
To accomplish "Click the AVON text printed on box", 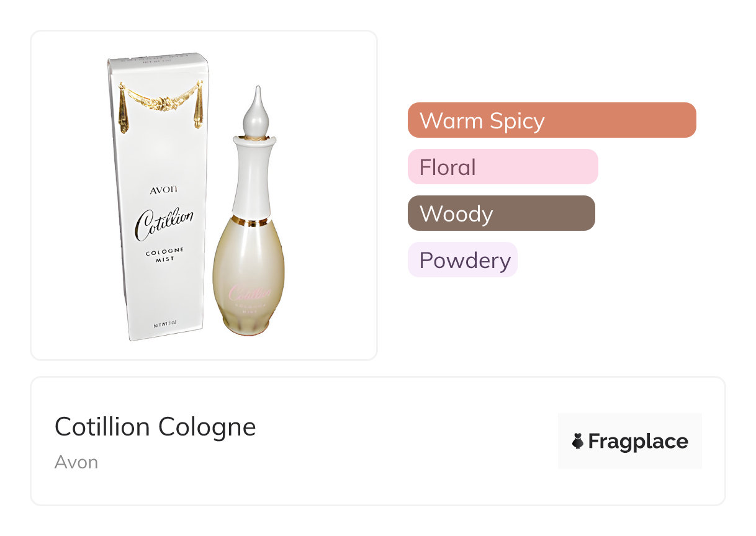I will point(161,190).
